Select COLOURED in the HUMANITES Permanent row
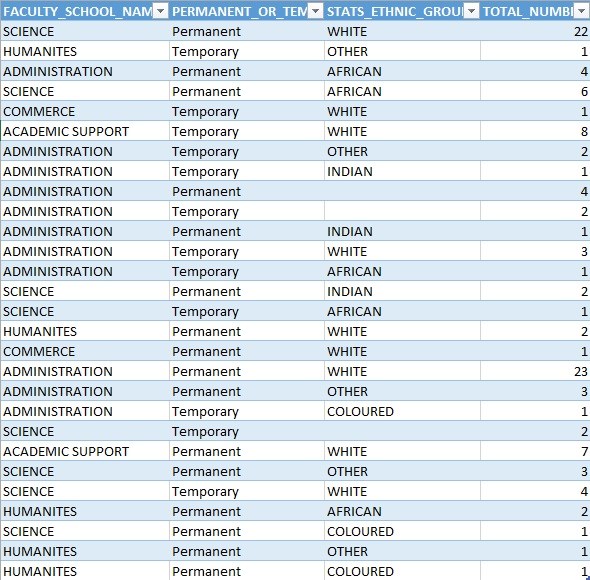The height and width of the screenshot is (580, 590). [360, 572]
